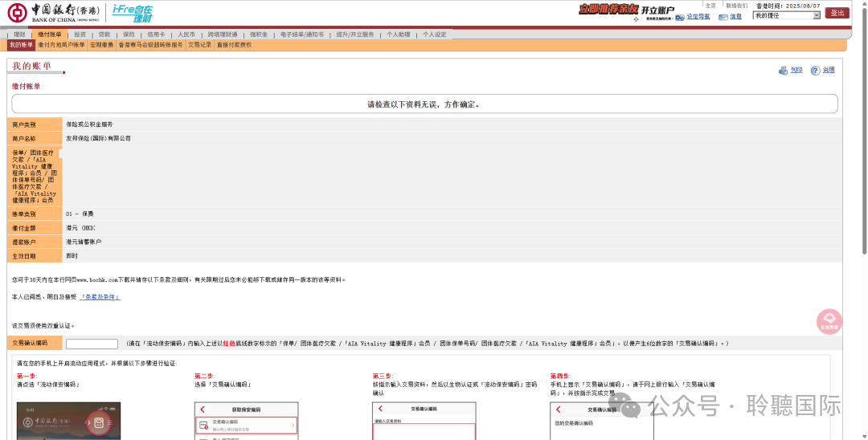868x440 pixels.
Task: Click the 联络我们 contact us link
Action: [736, 5]
